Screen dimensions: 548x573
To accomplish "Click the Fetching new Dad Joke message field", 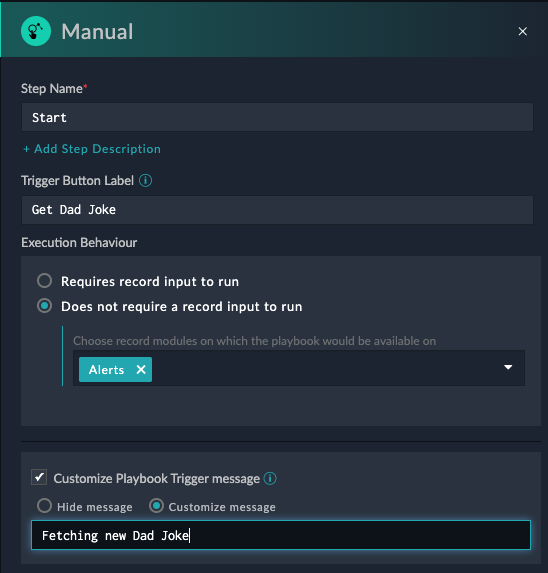I will pos(281,535).
